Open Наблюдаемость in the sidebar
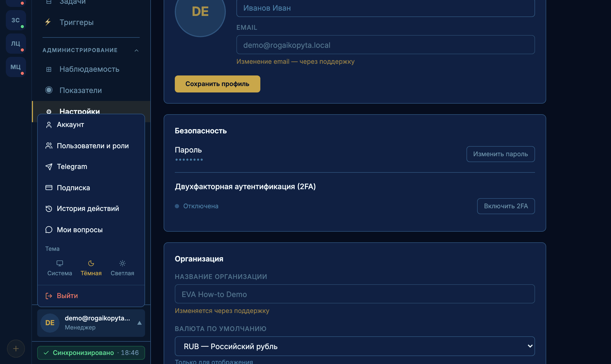The image size is (611, 364). coord(91,69)
